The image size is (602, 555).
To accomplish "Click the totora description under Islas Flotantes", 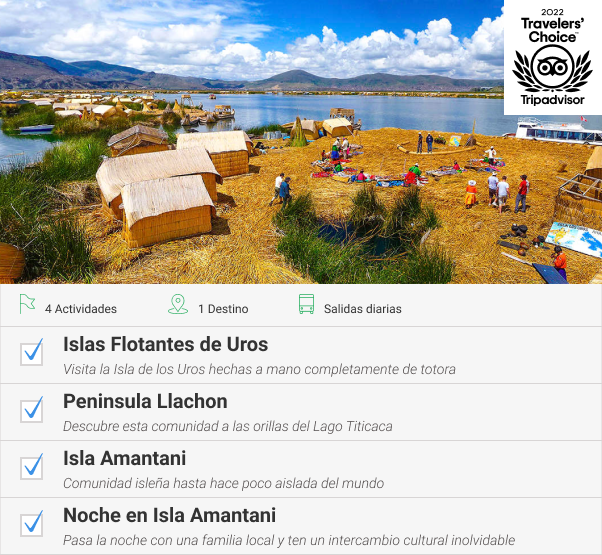I will [259, 369].
